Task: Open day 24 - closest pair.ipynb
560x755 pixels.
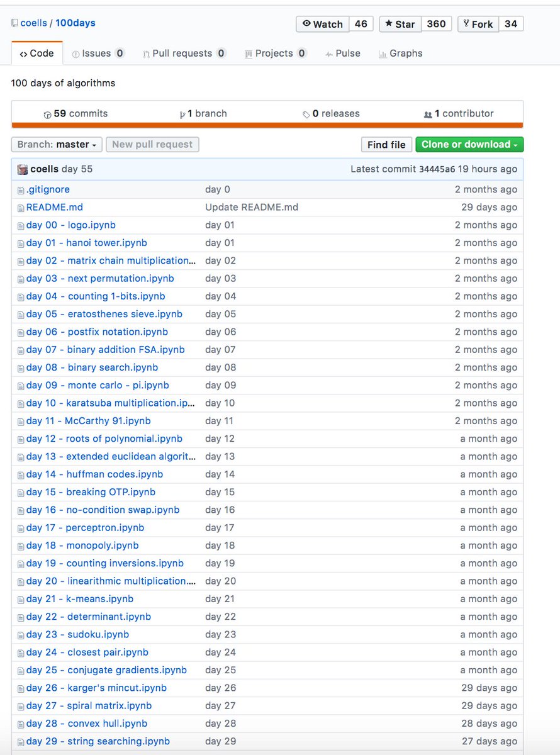Action: coord(87,652)
